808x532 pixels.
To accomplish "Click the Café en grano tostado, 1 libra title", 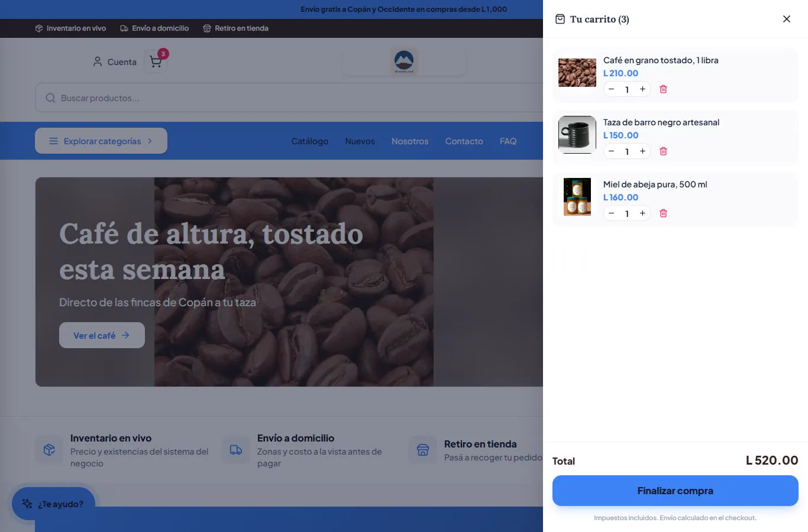I will [x=661, y=60].
